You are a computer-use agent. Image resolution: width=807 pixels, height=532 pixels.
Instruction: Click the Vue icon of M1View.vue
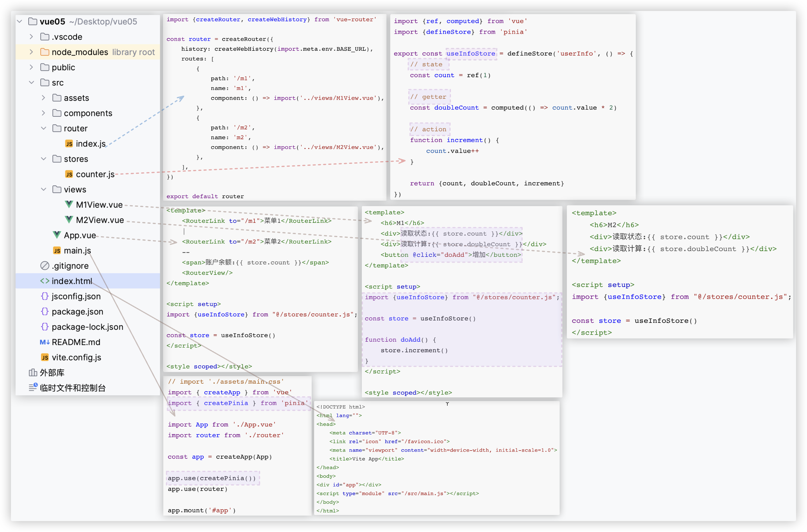pos(69,205)
